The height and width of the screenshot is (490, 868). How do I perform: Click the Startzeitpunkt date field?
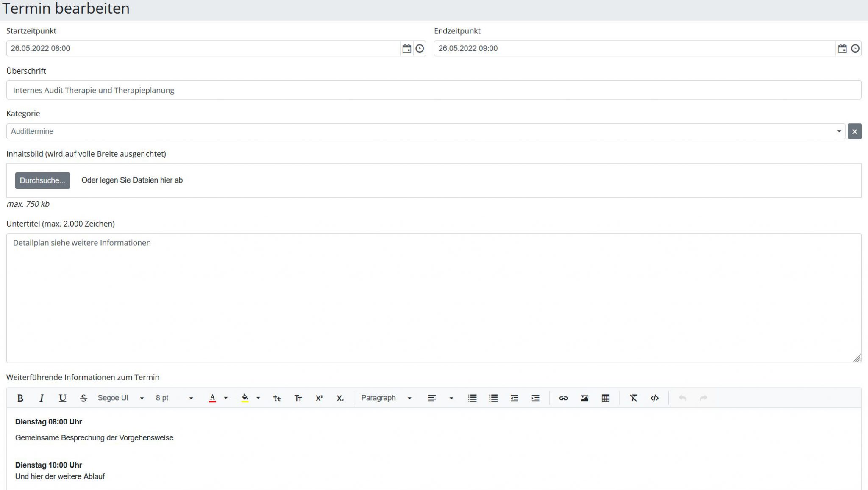click(203, 48)
